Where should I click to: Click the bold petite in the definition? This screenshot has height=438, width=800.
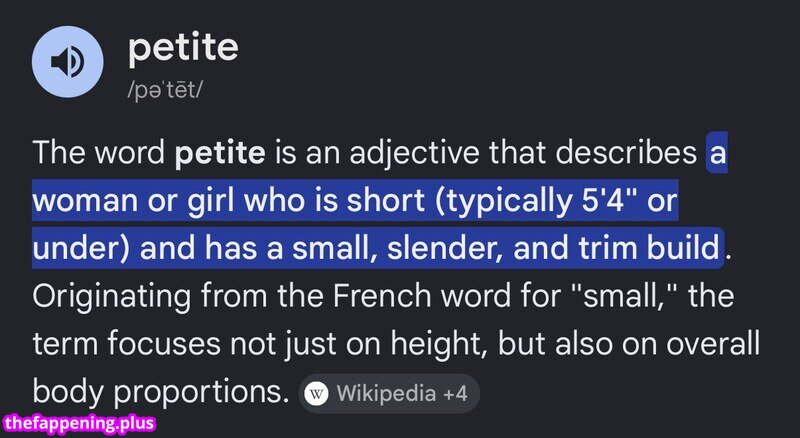point(220,153)
